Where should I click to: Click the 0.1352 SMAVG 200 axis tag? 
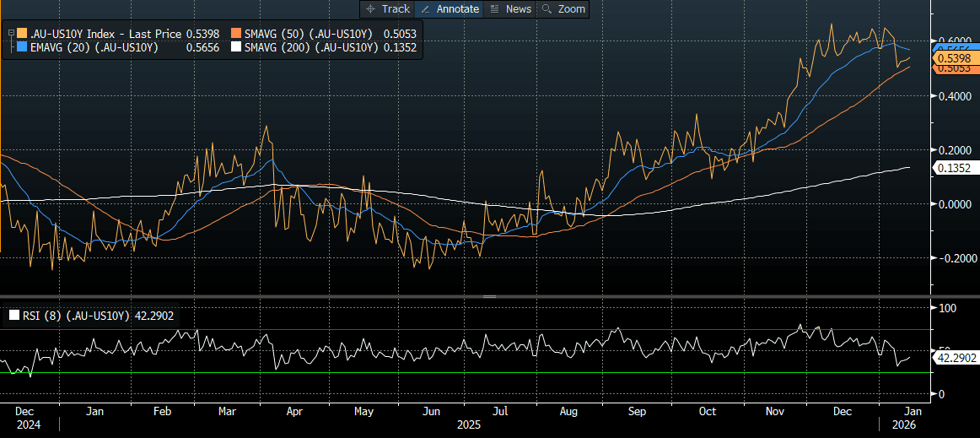click(954, 169)
